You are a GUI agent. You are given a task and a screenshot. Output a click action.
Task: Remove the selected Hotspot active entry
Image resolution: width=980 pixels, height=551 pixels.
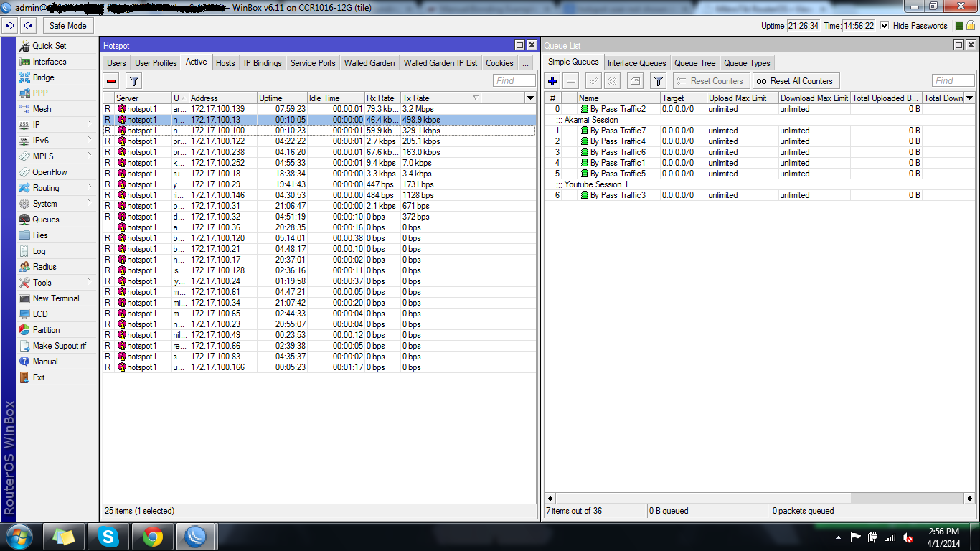[111, 81]
